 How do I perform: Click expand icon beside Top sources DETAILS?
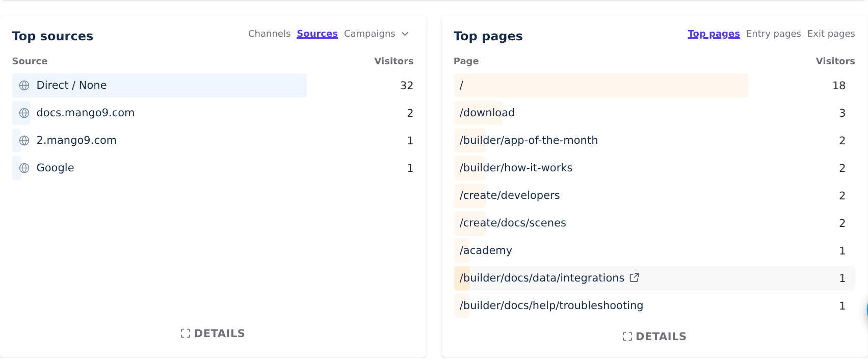(x=186, y=334)
